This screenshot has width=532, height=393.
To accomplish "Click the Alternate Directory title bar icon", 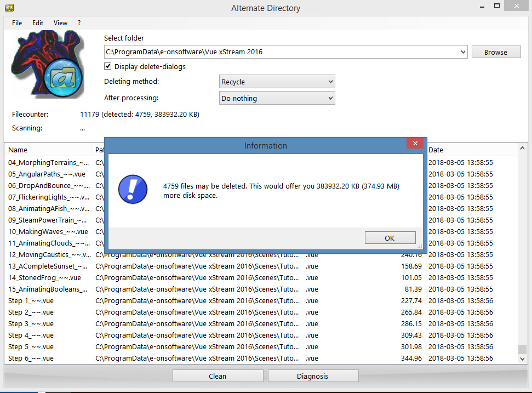I will click(x=8, y=8).
